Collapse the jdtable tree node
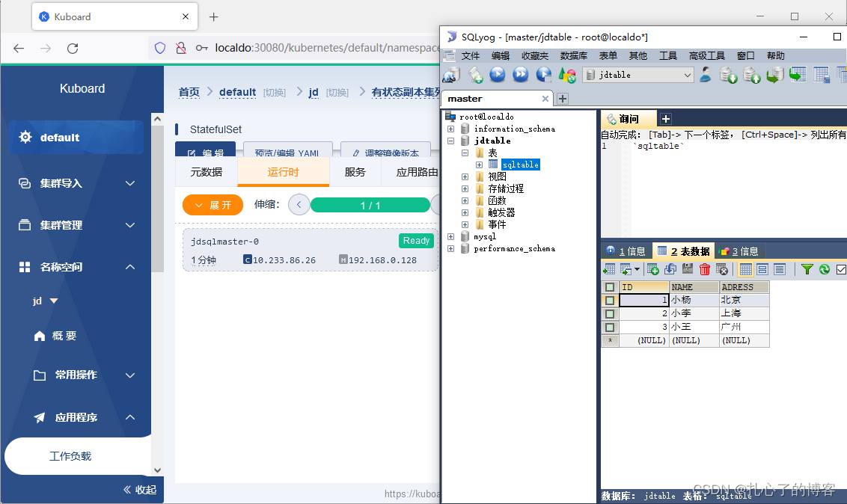The image size is (847, 504). click(451, 140)
